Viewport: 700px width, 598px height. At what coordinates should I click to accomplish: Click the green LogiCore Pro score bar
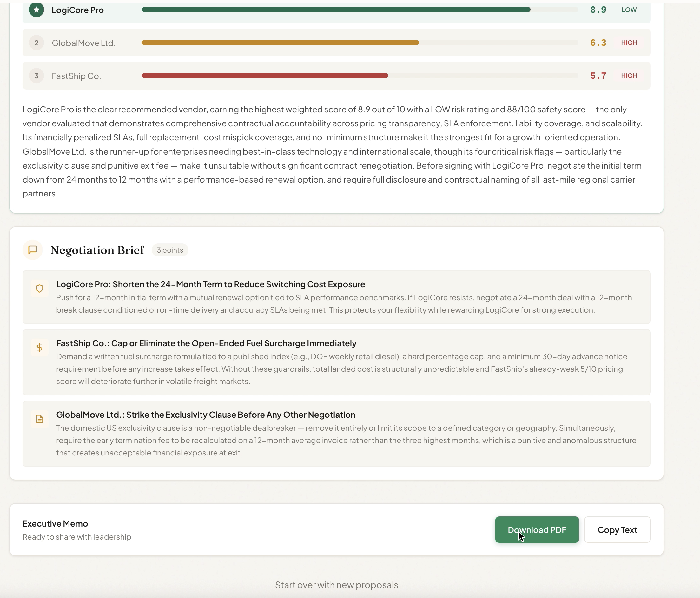click(336, 10)
